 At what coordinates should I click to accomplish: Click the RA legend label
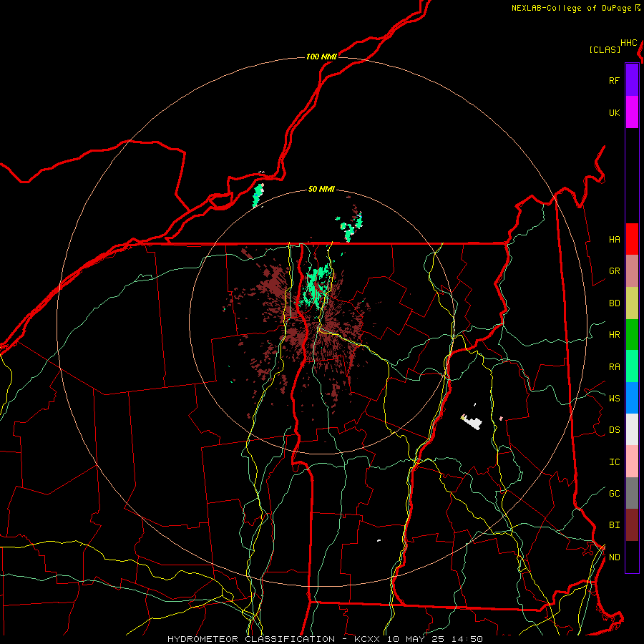coord(614,366)
